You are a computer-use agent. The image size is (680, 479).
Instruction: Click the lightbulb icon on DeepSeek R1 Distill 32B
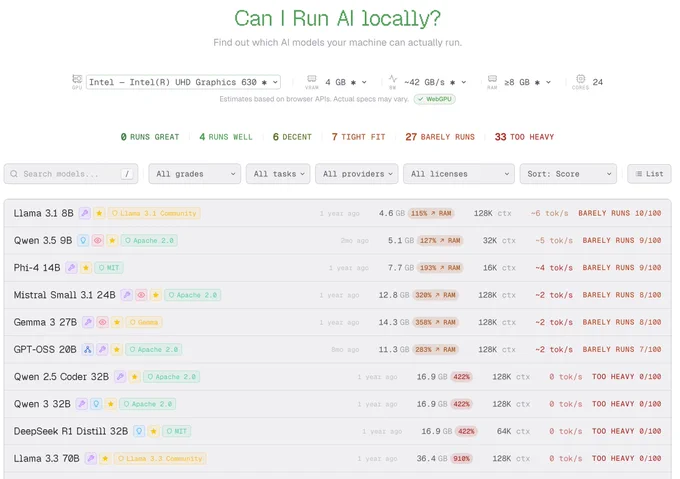(139, 431)
